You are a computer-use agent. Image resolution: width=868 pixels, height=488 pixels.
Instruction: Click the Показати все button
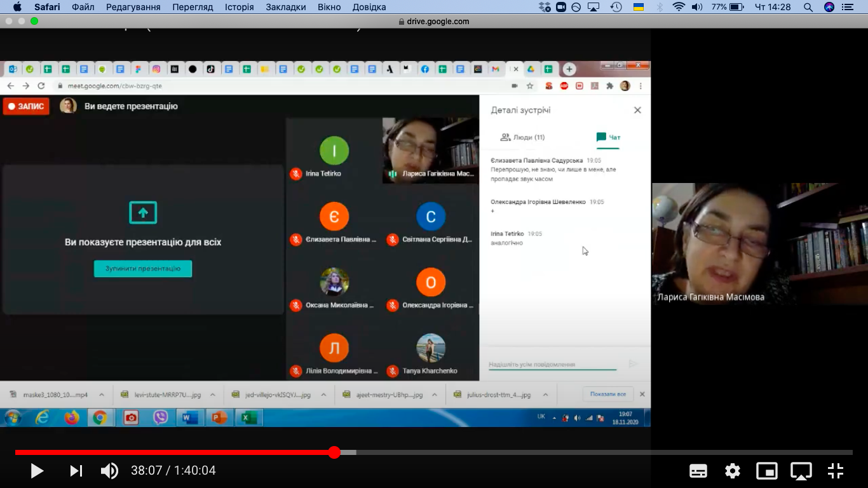(608, 394)
